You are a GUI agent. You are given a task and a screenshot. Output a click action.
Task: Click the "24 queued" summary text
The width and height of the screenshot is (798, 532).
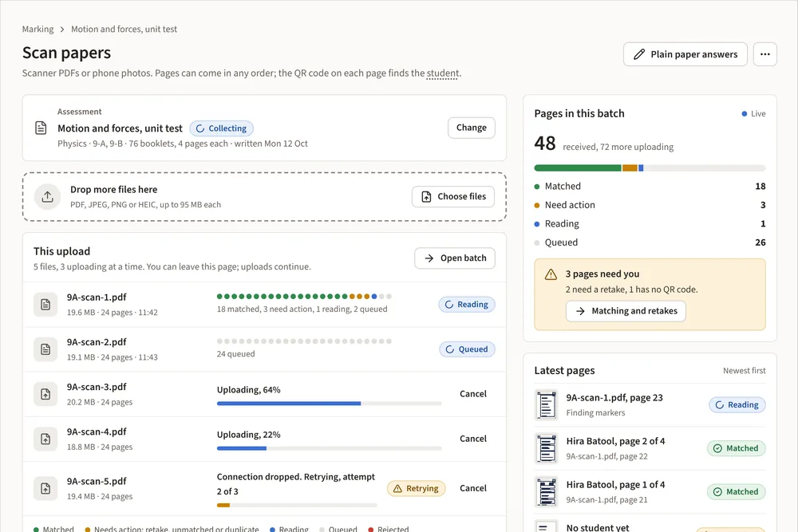pos(235,354)
